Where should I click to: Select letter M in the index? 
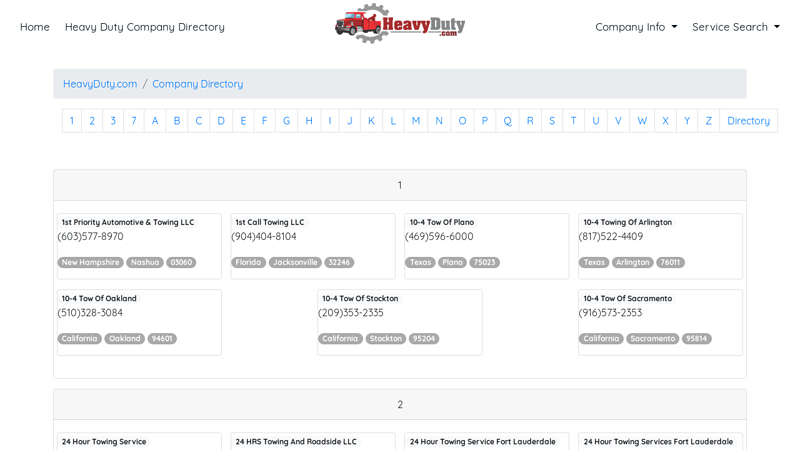coord(416,121)
